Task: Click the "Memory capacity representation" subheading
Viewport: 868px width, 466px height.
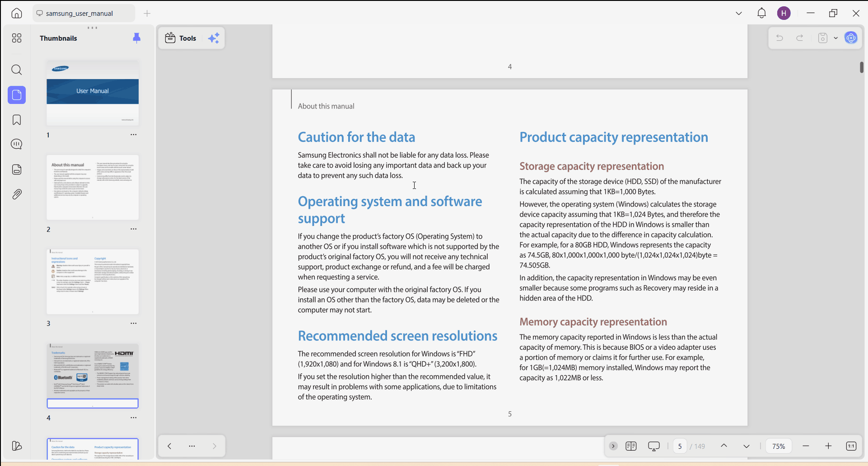Action: (593, 322)
